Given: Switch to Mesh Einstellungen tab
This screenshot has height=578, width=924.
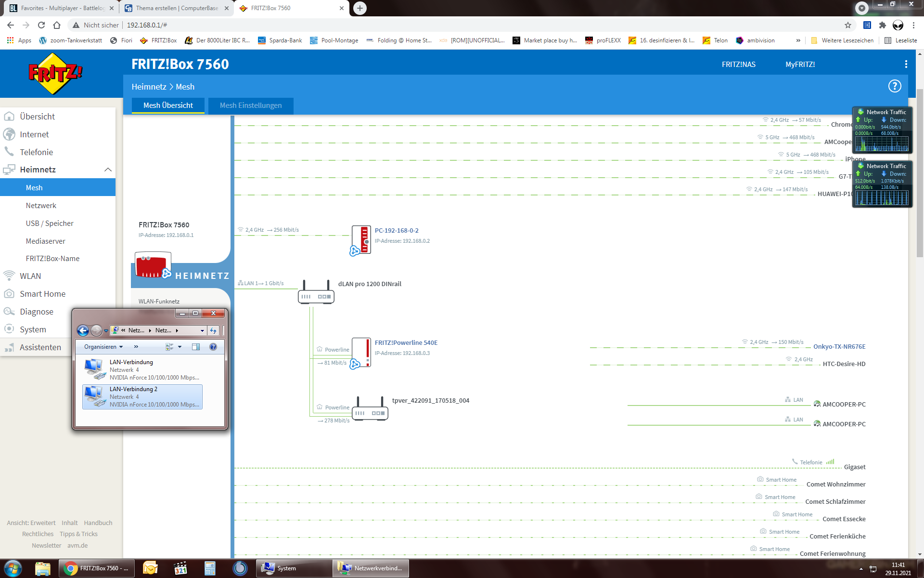Looking at the screenshot, I should (x=251, y=105).
